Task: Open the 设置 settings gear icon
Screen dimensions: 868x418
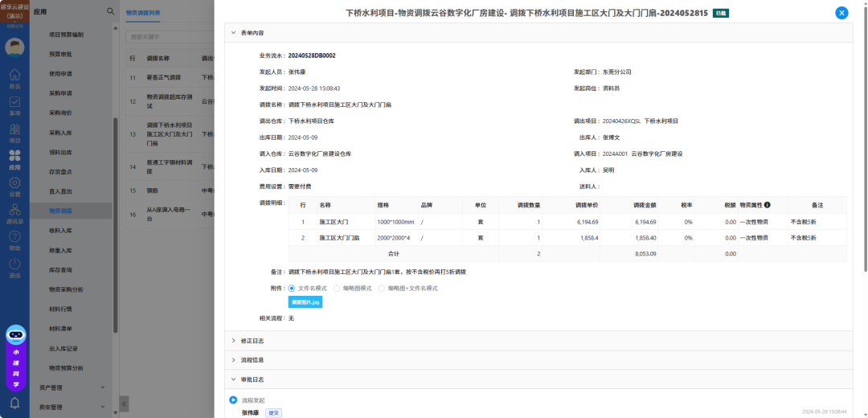Action: coord(14,186)
